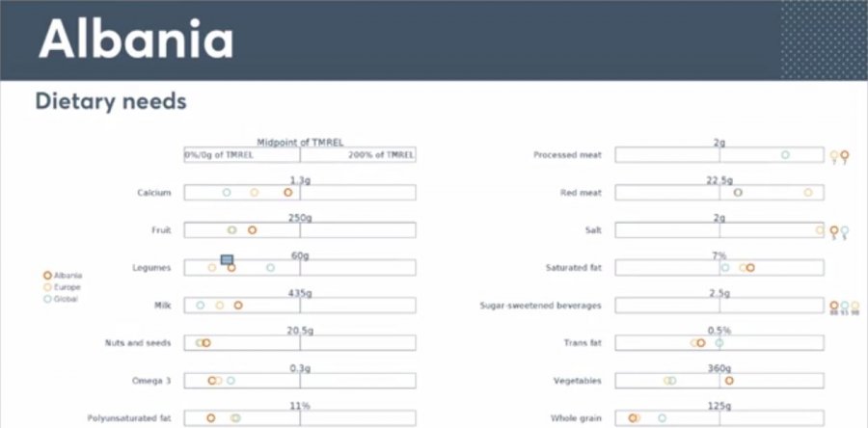Click the Global legend marker

coord(48,299)
